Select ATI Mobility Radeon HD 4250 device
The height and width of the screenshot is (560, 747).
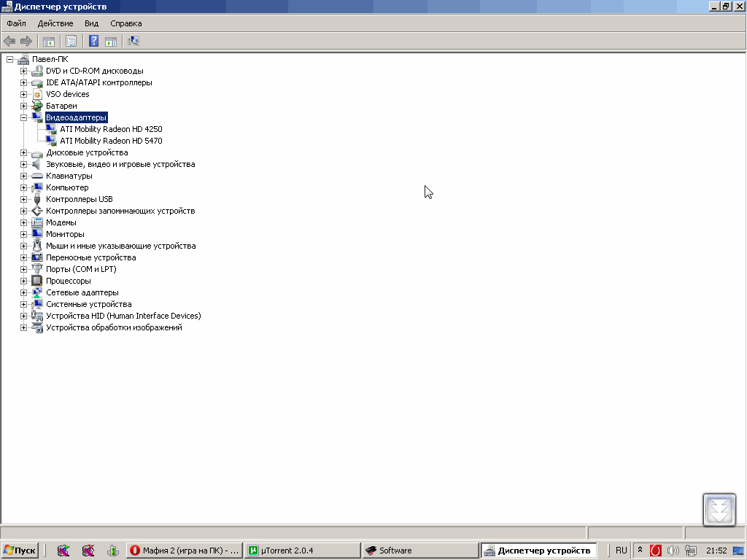[111, 129]
